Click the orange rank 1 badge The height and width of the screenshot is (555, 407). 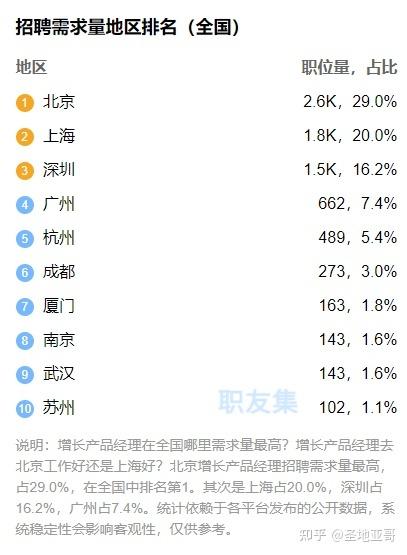point(25,103)
